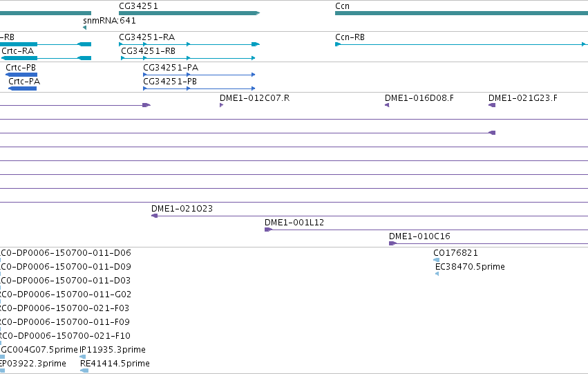Image resolution: width=588 pixels, height=374 pixels.
Task: Click the RE41414.5prime label
Action: click(x=115, y=364)
